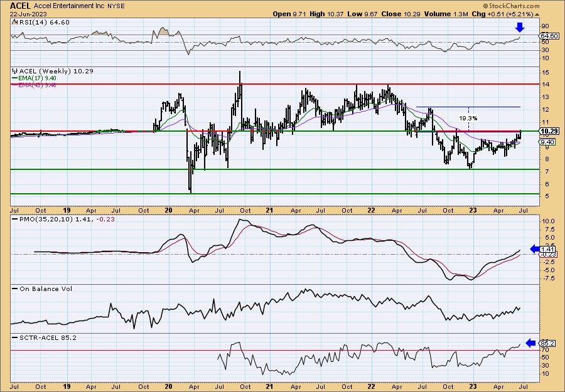Click the 'Open 9.71' value in the header
The height and width of the screenshot is (392, 565).
(289, 14)
